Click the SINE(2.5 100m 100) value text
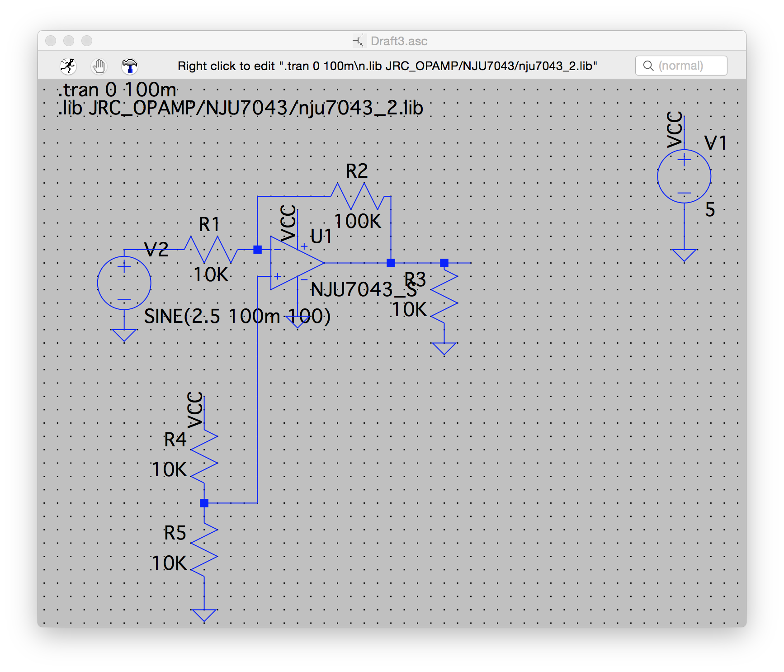The image size is (784, 672). (237, 317)
